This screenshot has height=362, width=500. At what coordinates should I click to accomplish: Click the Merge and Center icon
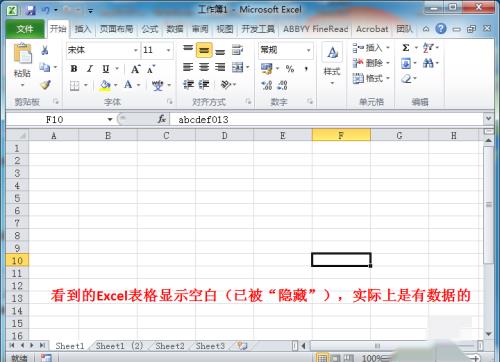pyautogui.click(x=238, y=68)
